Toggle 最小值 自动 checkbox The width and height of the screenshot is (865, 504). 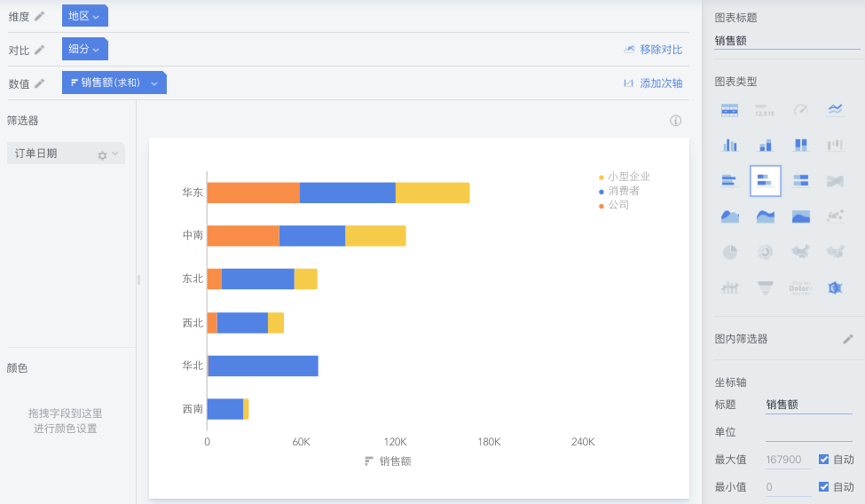click(x=823, y=487)
